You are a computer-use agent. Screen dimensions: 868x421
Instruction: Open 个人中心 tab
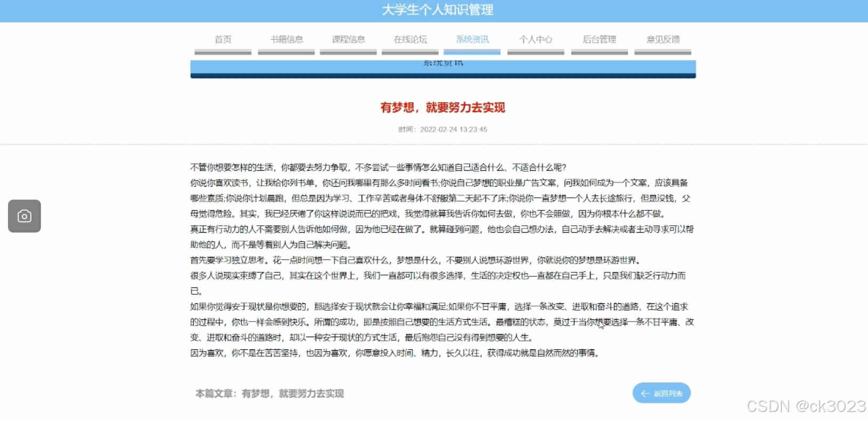536,39
